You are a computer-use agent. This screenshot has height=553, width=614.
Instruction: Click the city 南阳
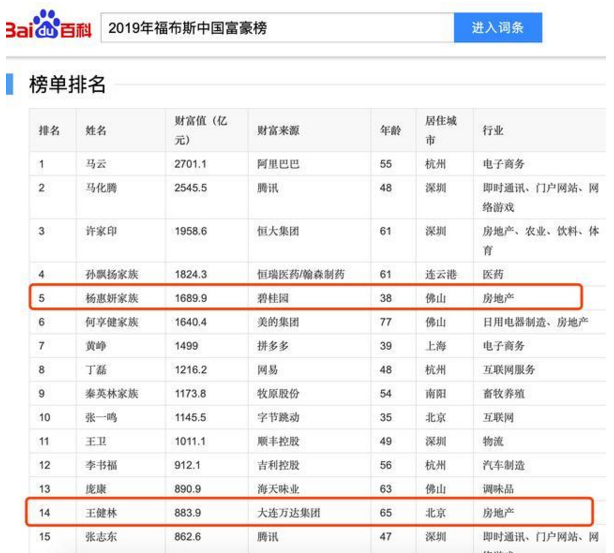[435, 394]
